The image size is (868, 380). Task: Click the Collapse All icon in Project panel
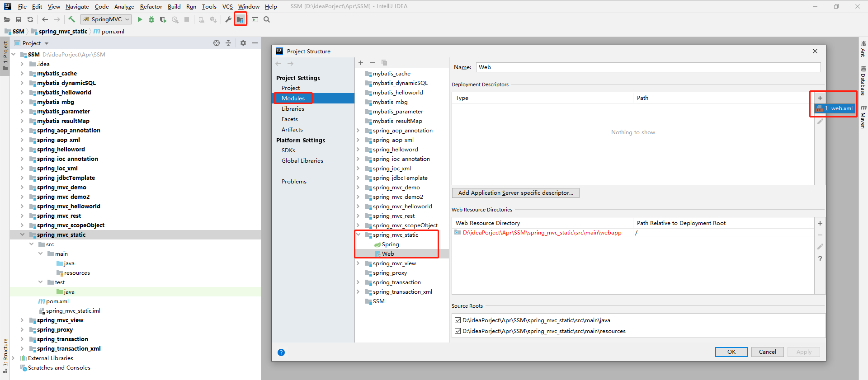(228, 43)
